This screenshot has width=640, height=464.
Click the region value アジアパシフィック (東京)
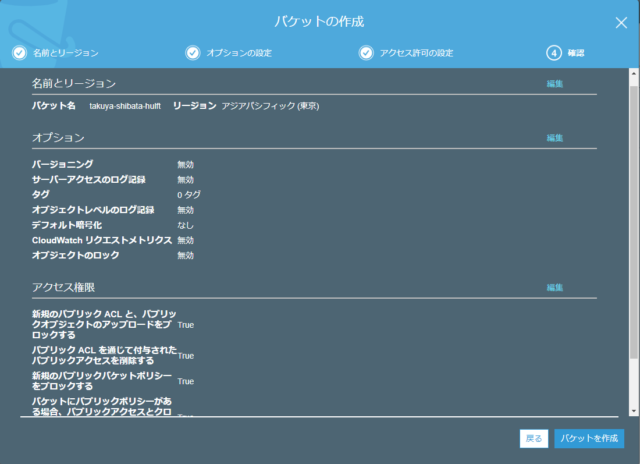click(271, 105)
